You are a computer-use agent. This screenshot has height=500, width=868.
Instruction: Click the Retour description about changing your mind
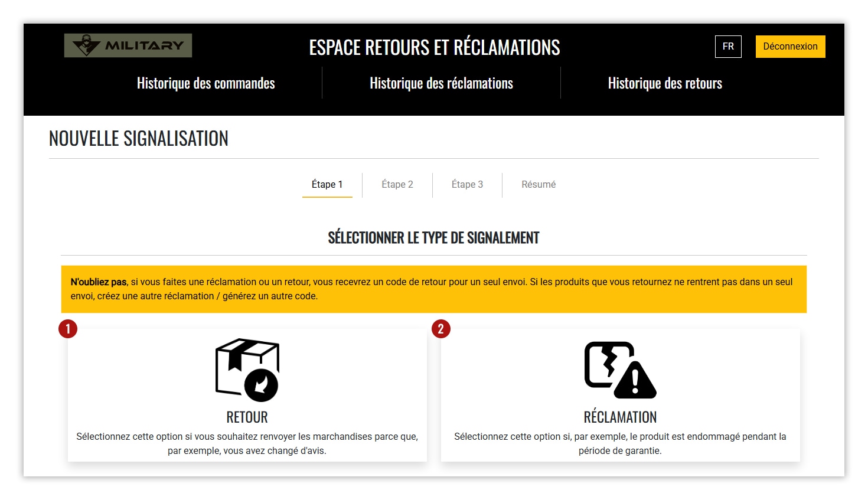pyautogui.click(x=247, y=443)
